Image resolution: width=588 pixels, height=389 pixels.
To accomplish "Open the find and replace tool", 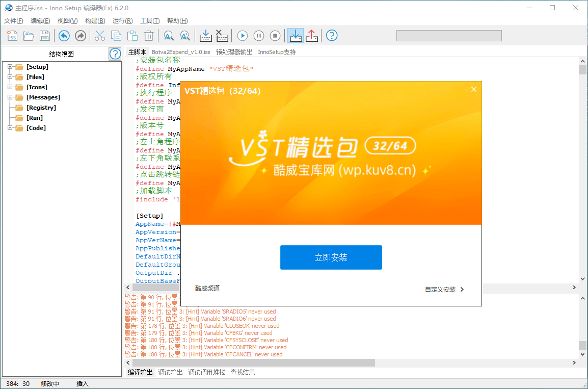I will click(x=185, y=36).
